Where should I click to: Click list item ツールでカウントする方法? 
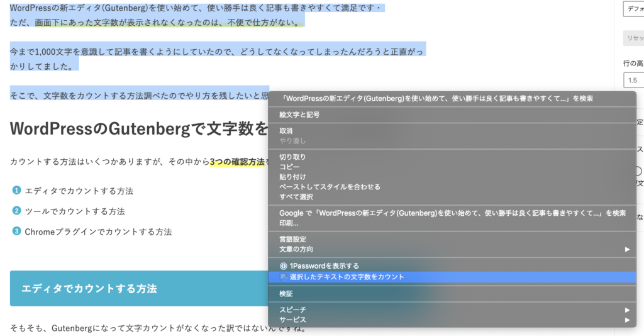[x=75, y=211]
